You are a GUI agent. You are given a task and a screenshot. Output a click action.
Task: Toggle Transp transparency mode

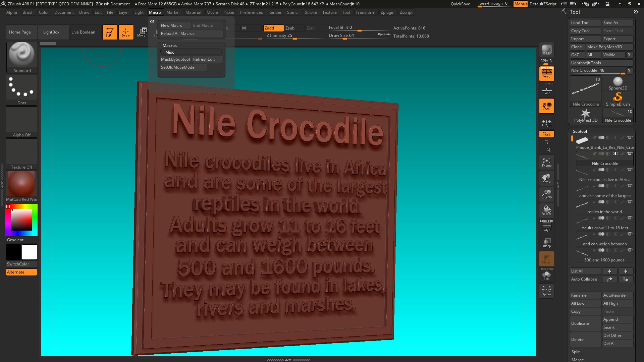[x=546, y=242]
